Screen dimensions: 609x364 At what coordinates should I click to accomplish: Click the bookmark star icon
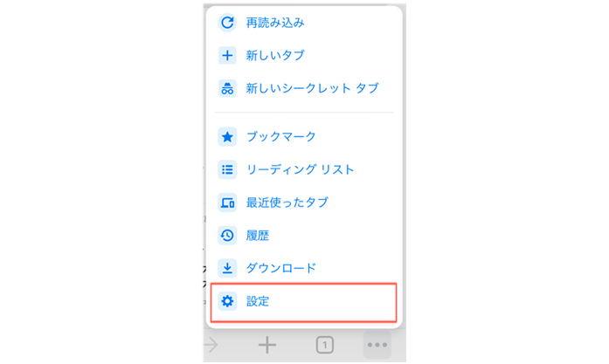click(227, 136)
